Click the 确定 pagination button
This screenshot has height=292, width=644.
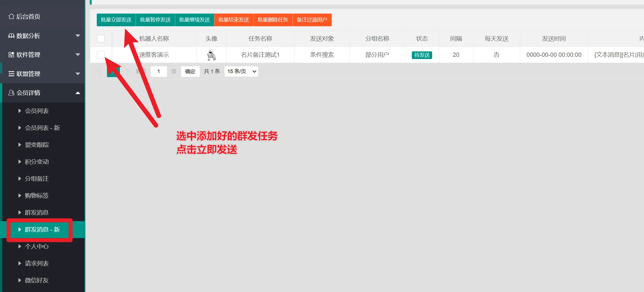(190, 71)
